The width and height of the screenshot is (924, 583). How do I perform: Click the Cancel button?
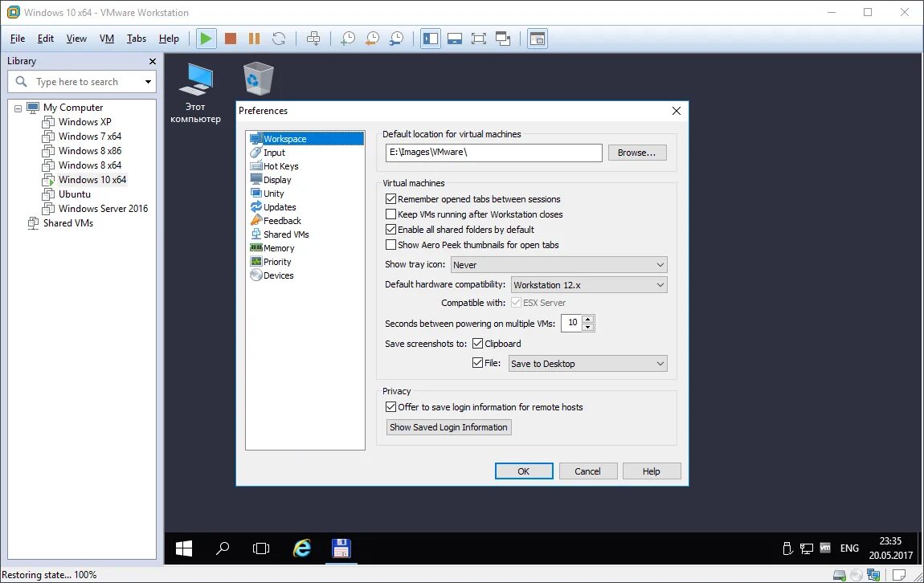coord(587,471)
